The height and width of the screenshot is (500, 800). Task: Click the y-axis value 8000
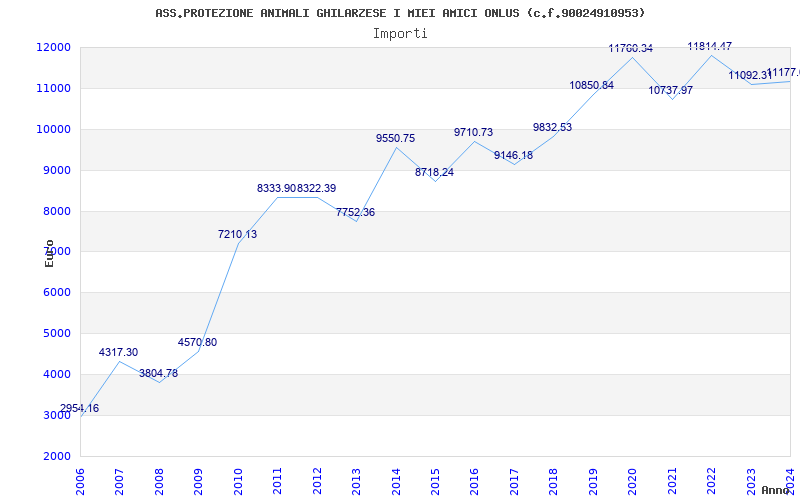[56, 211]
